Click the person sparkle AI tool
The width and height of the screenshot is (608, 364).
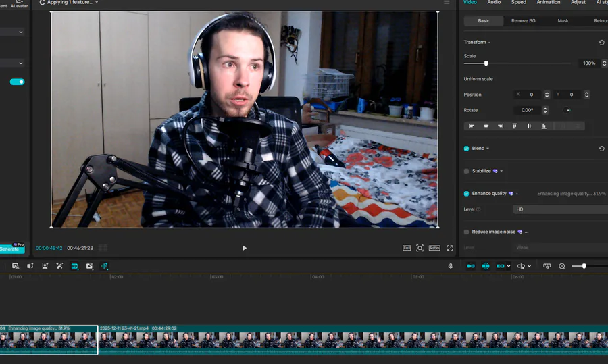point(45,266)
